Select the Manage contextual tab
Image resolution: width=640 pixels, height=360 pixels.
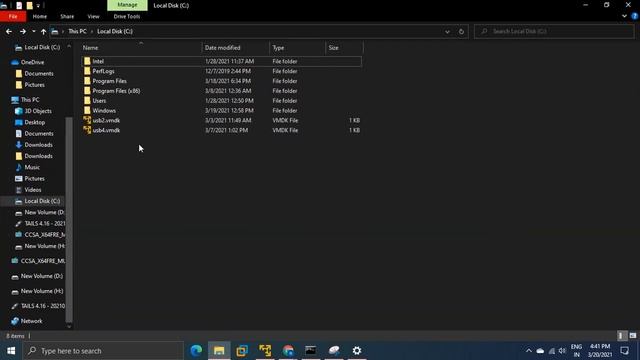pyautogui.click(x=127, y=5)
